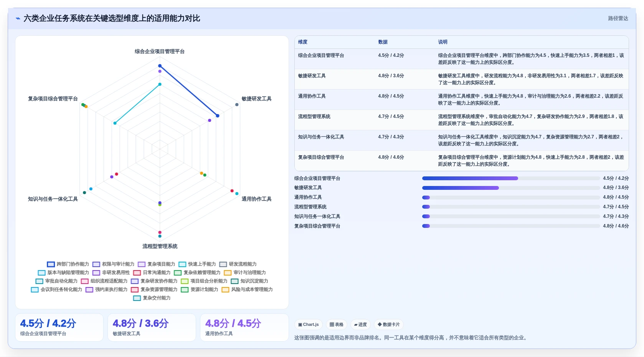Click the 通用协作工具 progress bar
The image size is (644, 357).
511,198
